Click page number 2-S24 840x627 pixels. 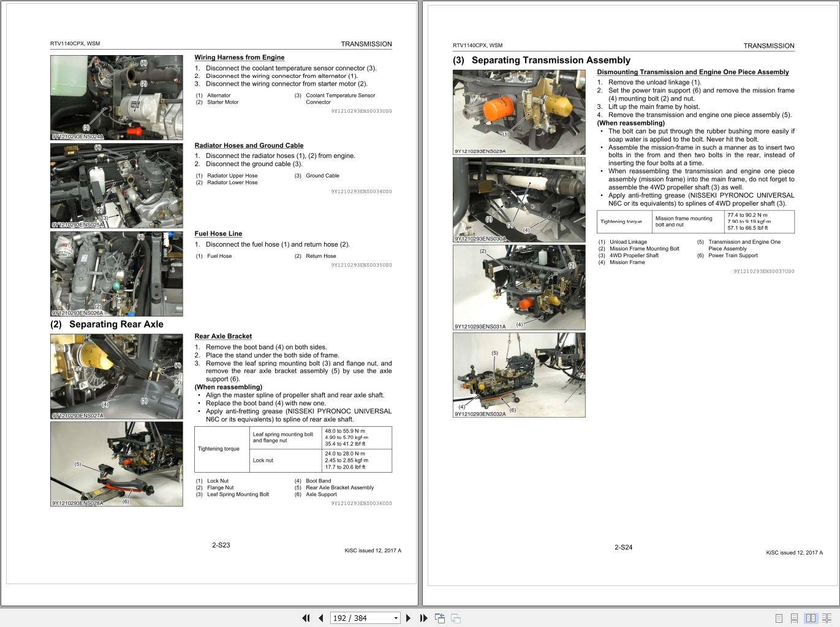(624, 547)
